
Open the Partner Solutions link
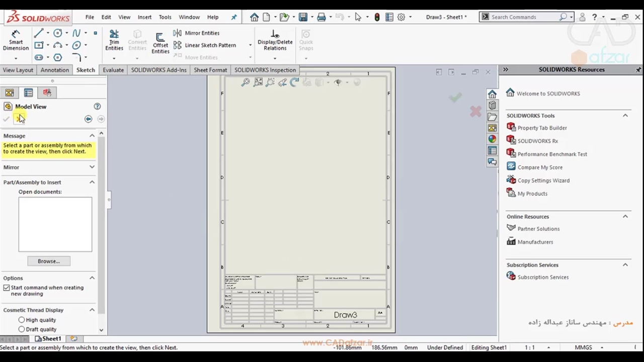click(538, 229)
